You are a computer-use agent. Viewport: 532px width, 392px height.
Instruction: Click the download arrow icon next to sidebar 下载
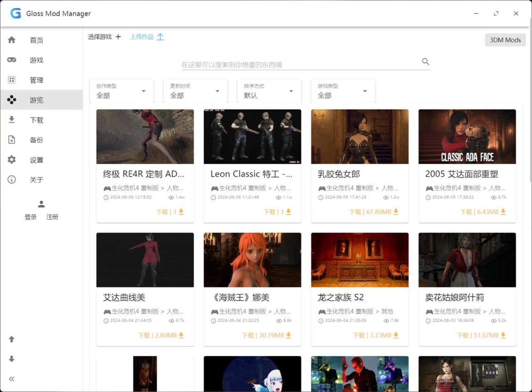pyautogui.click(x=12, y=120)
